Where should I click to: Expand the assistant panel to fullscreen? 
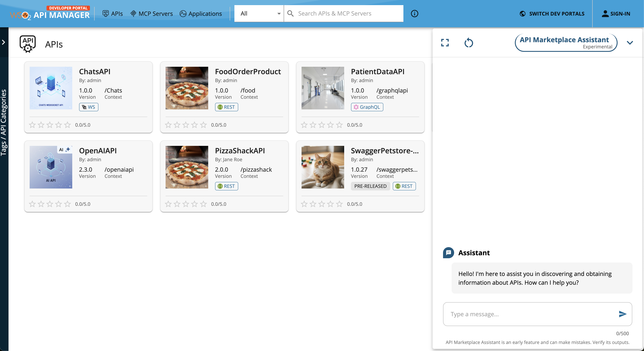click(x=445, y=43)
